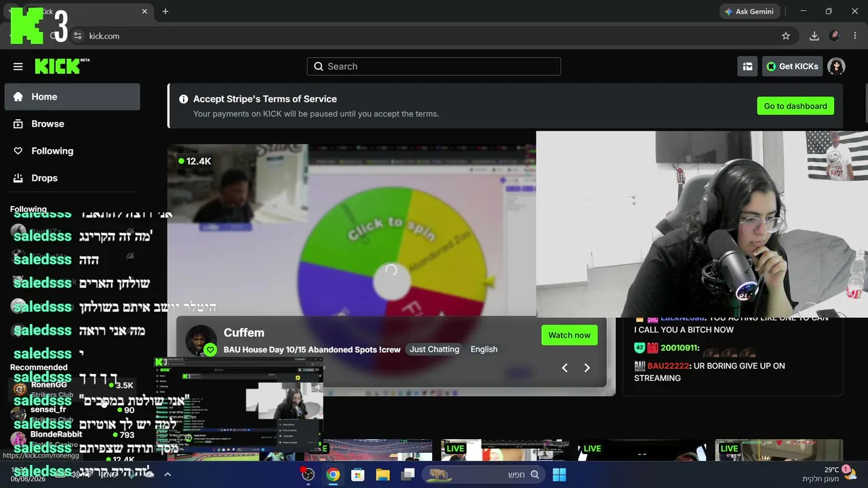Click chat username BAU22222

coord(668,366)
